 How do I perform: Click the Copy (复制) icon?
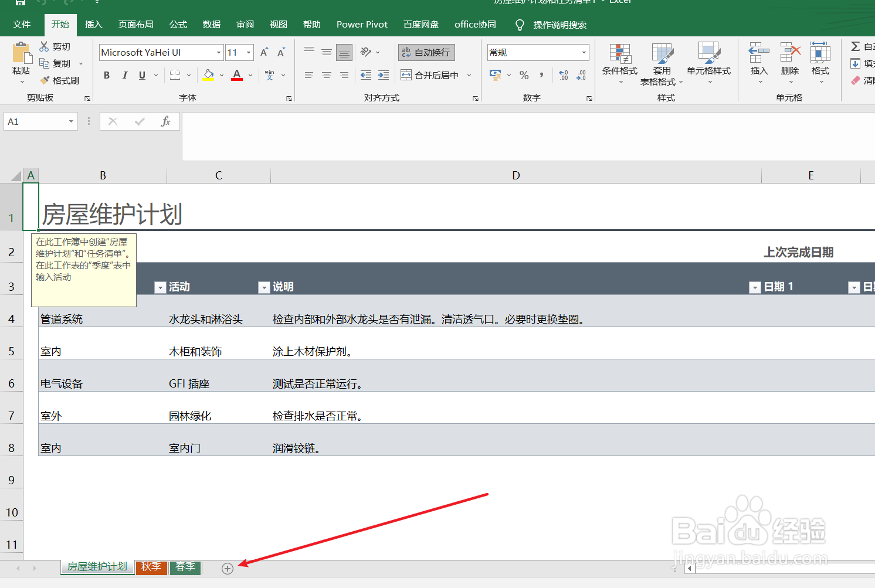click(44, 63)
